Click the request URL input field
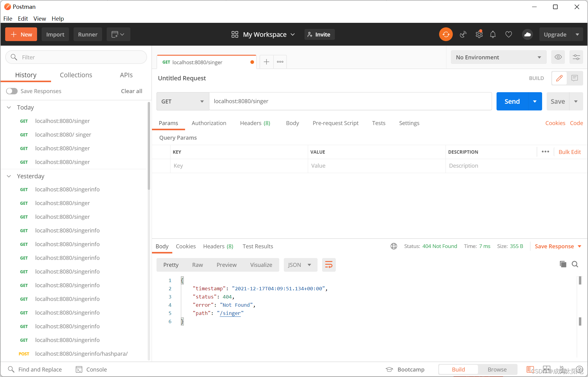Screen dimensions: 588x377 click(x=349, y=101)
